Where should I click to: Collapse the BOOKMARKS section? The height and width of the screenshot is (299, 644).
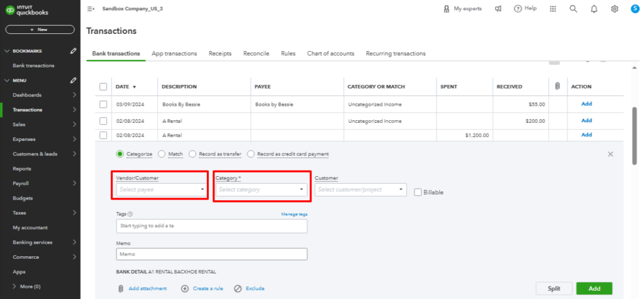click(x=6, y=51)
